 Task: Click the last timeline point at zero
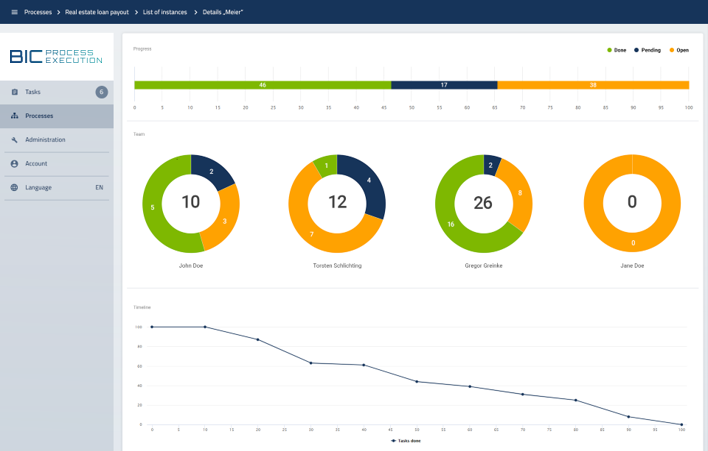click(x=681, y=424)
